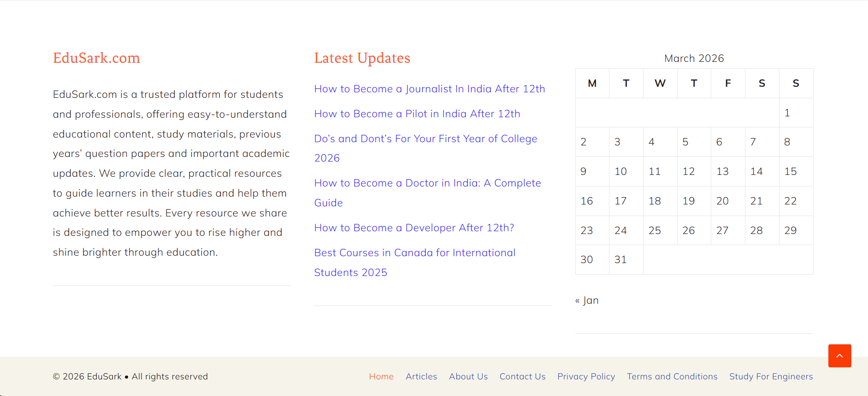This screenshot has height=396, width=868.
Task: Click day 31 in calendar
Action: tap(620, 260)
